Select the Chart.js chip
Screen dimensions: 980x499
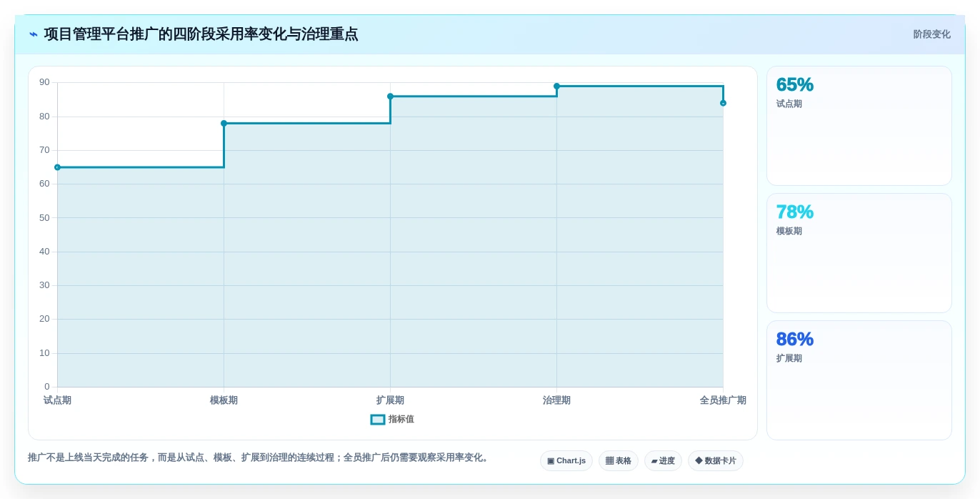point(566,461)
